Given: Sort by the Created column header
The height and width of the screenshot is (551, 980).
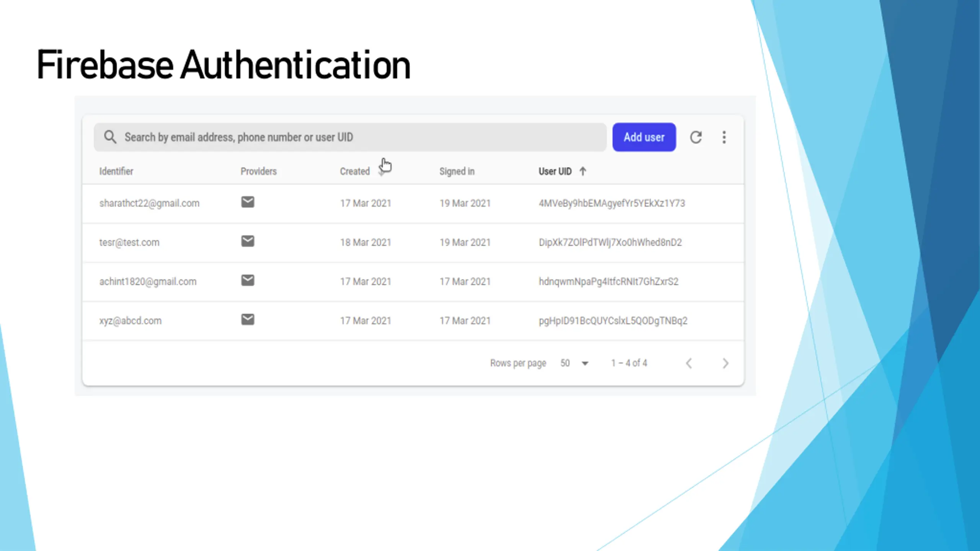Looking at the screenshot, I should (x=354, y=171).
